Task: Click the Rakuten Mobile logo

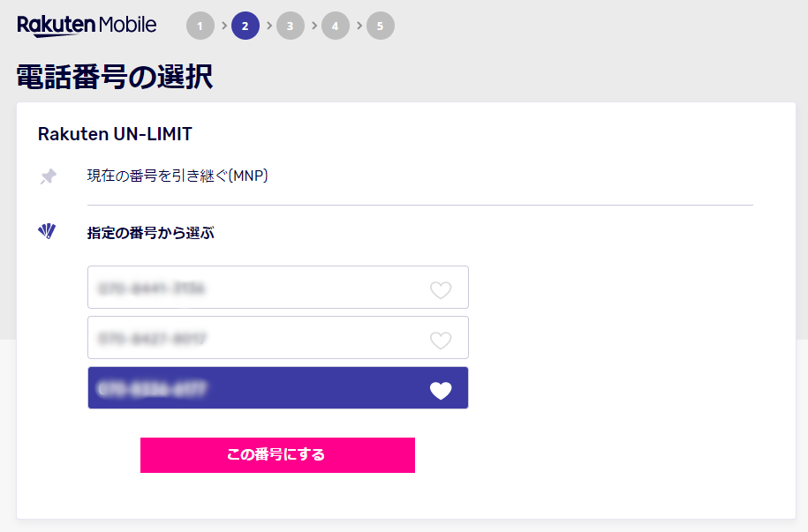Action: [x=87, y=26]
